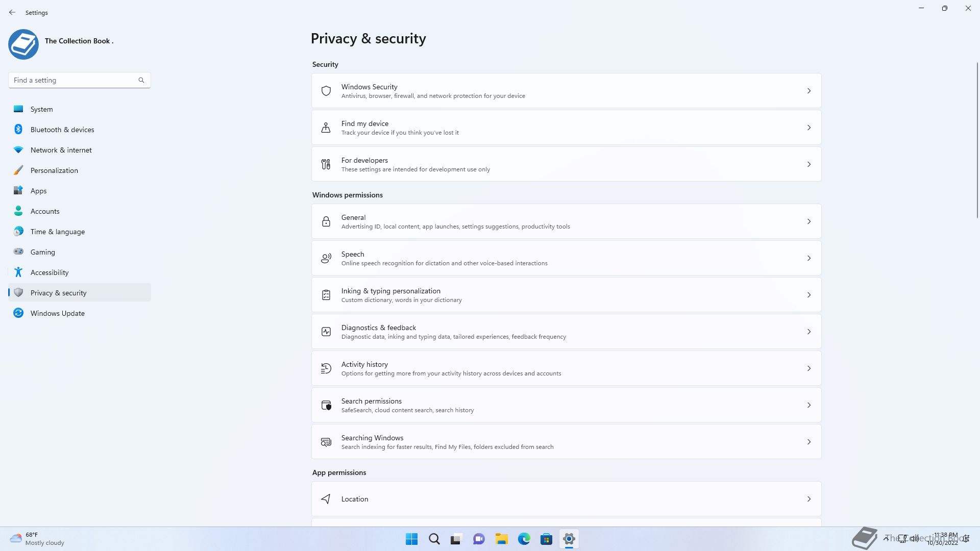
Task: Open Task View from taskbar
Action: tap(456, 539)
